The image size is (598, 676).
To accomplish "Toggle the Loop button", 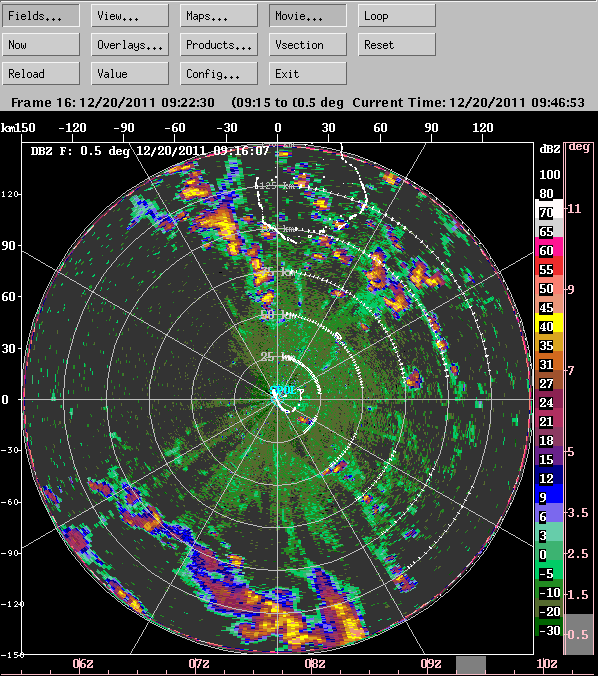I will pyautogui.click(x=397, y=16).
